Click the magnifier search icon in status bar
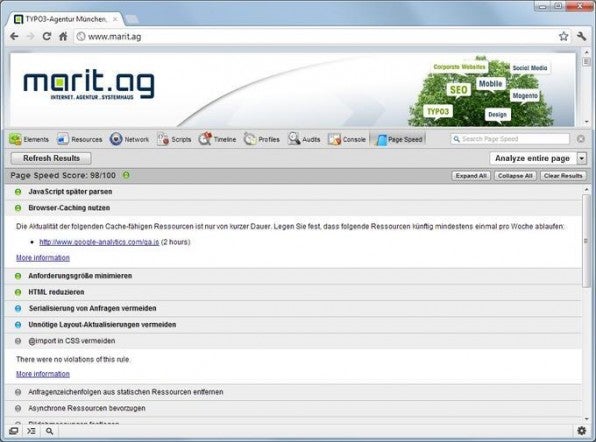 point(49,431)
